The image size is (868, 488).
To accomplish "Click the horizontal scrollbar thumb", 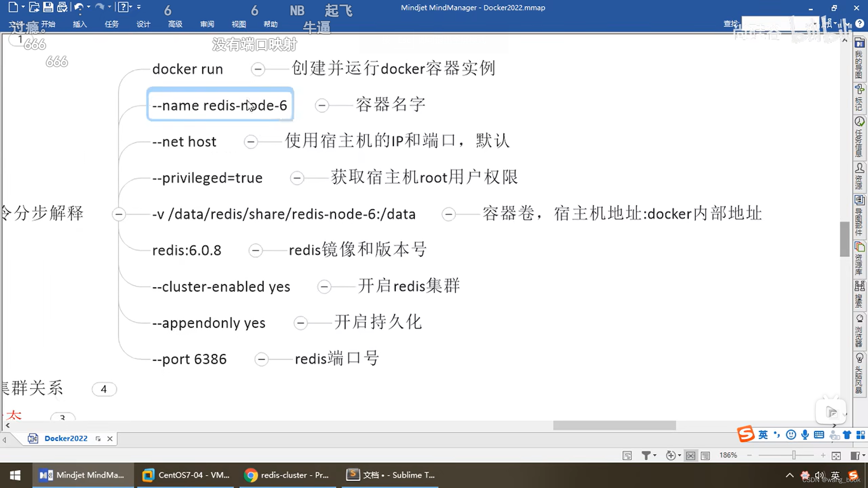I will tap(614, 426).
